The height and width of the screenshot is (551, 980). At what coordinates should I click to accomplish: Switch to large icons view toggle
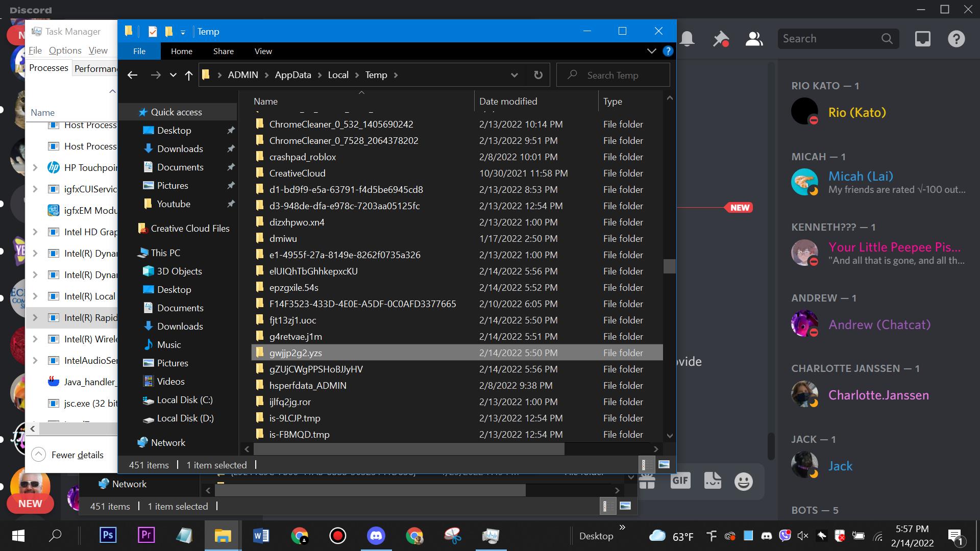point(664,464)
